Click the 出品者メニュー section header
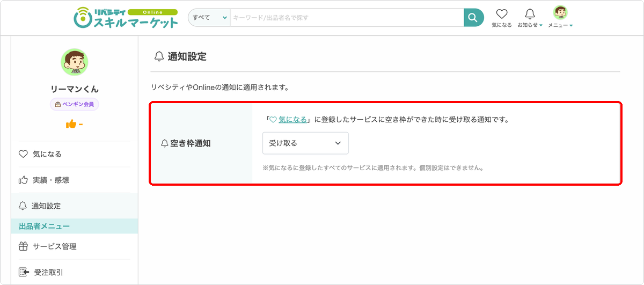Image resolution: width=644 pixels, height=285 pixels. [75, 226]
